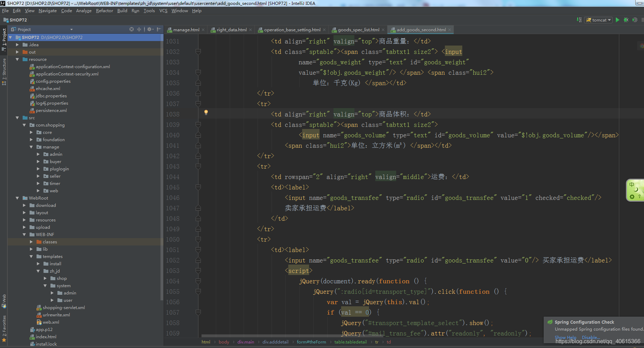This screenshot has width=644, height=348.
Task: Switch to the goods_spec_list.html tab
Action: click(359, 30)
